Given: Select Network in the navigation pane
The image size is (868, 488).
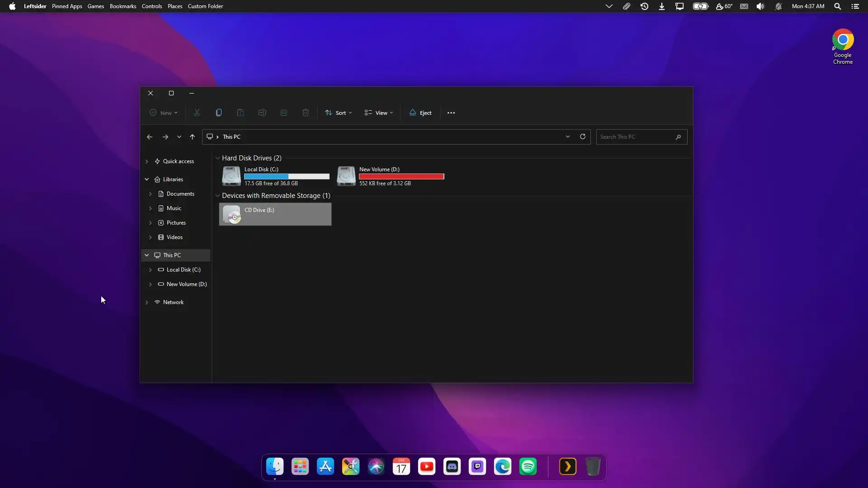Looking at the screenshot, I should [173, 302].
